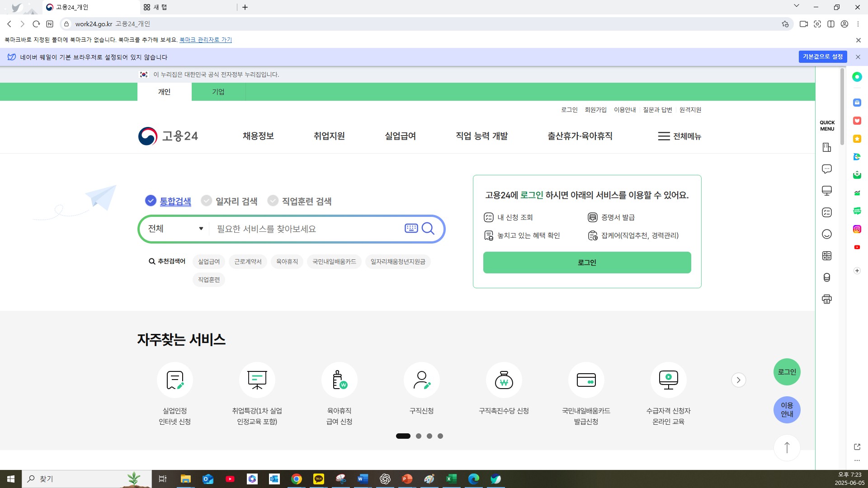Click 북마크 관리자로 가기 link
Image resolution: width=868 pixels, height=488 pixels.
[x=206, y=40]
